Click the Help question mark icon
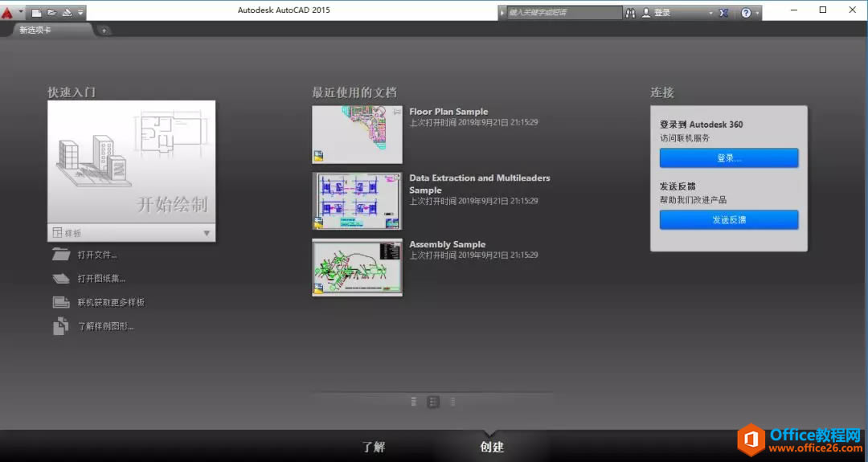 point(746,13)
